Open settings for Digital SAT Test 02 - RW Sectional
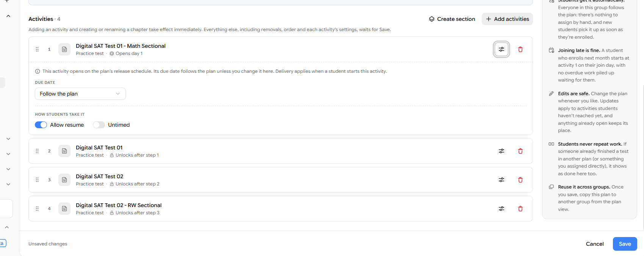 tap(501, 209)
